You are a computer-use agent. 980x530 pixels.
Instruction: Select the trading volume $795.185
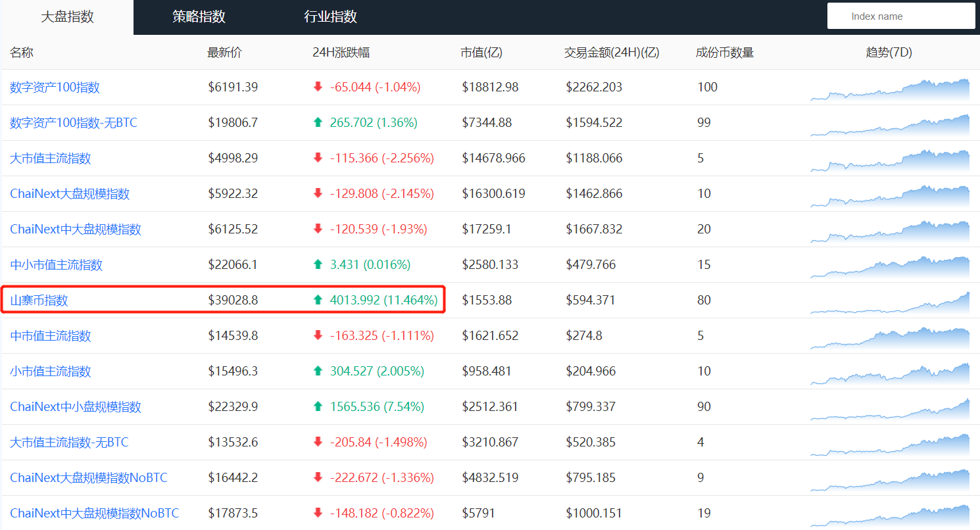(591, 477)
